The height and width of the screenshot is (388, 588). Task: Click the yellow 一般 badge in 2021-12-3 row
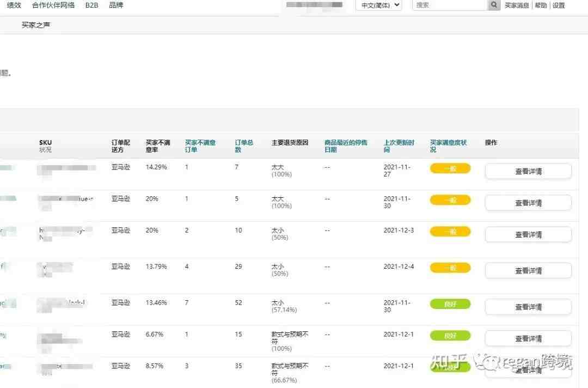point(450,232)
